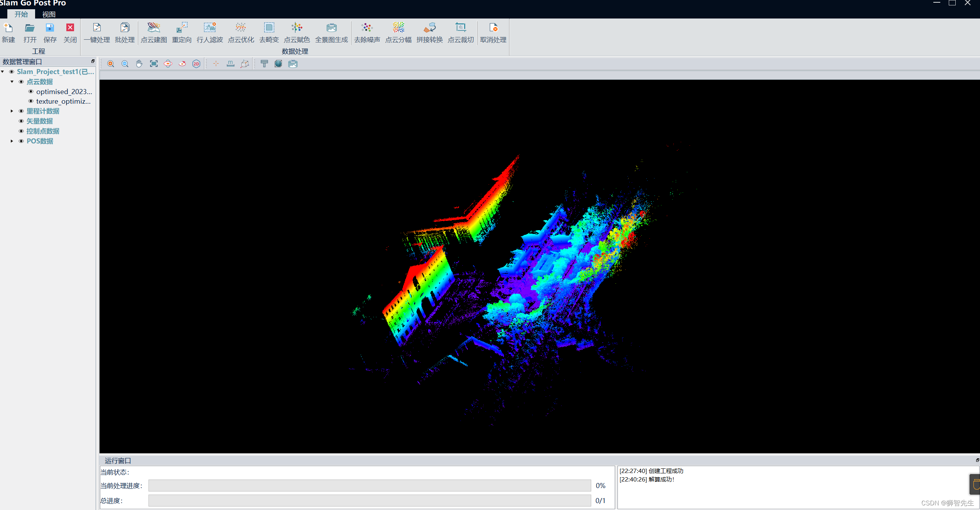This screenshot has width=980, height=510.
Task: Open the 点云赋色 point cloud coloring tool
Action: 297,28
